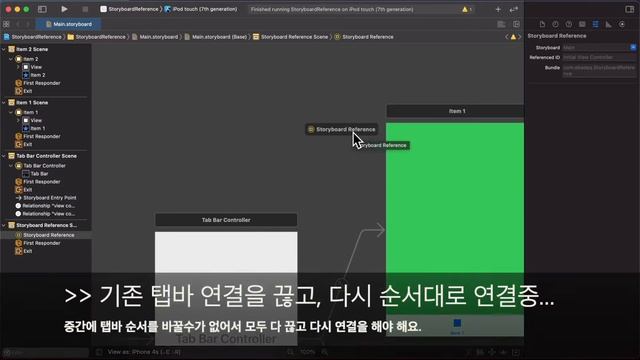Image resolution: width=640 pixels, height=360 pixels.
Task: Click the Tab Bar Controller scene title bar
Action: click(x=226, y=220)
